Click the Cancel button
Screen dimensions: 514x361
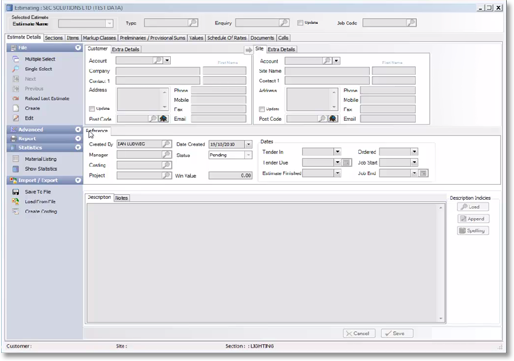pos(359,333)
